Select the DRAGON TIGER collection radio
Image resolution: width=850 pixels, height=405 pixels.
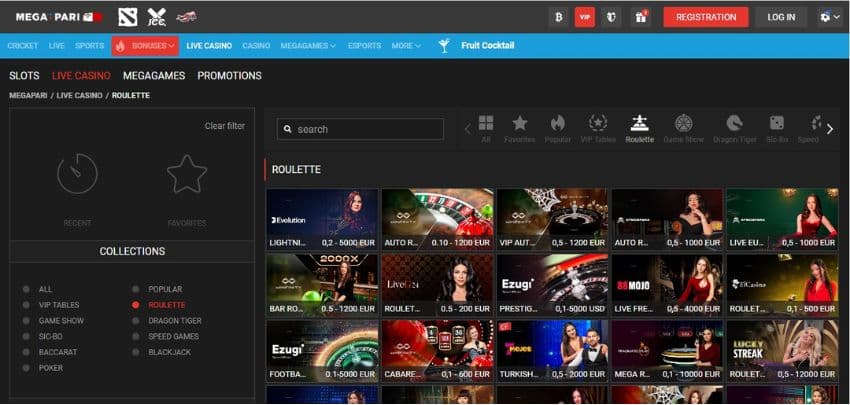(136, 321)
